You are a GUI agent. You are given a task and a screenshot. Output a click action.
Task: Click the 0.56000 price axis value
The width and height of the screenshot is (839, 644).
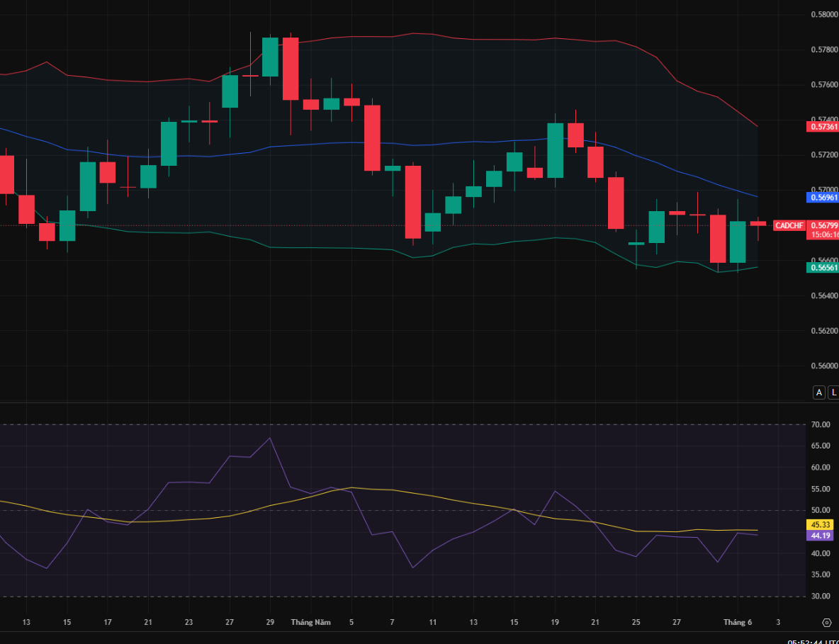(x=824, y=366)
